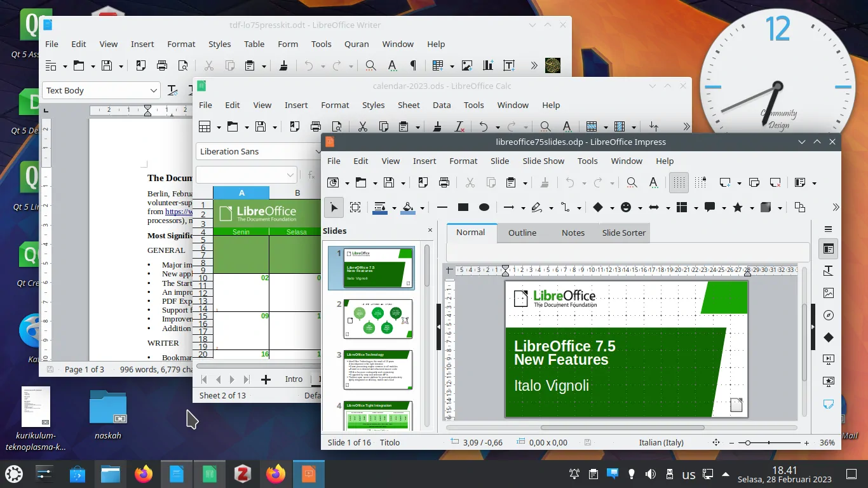Toggle Display Grid button in Impress
The image size is (868, 488).
pos(679,183)
